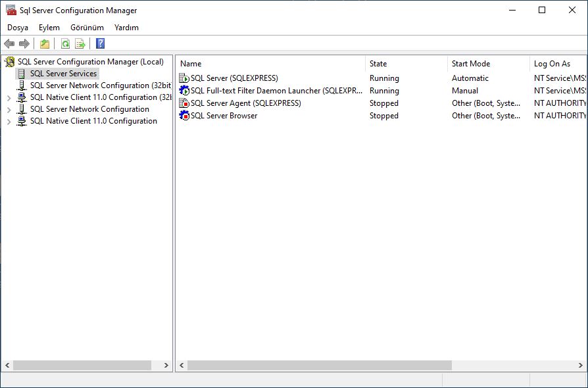Click the right arrow of tree pane scrollbar
The image size is (588, 388).
[166, 365]
